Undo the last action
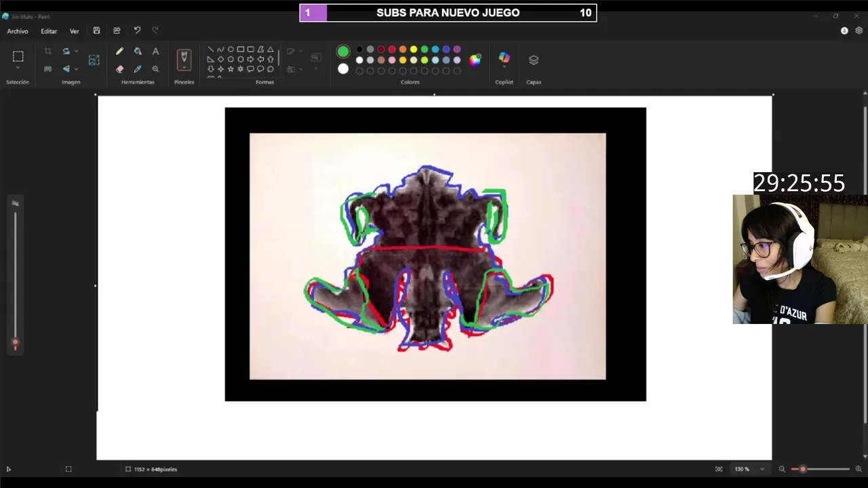 point(137,30)
